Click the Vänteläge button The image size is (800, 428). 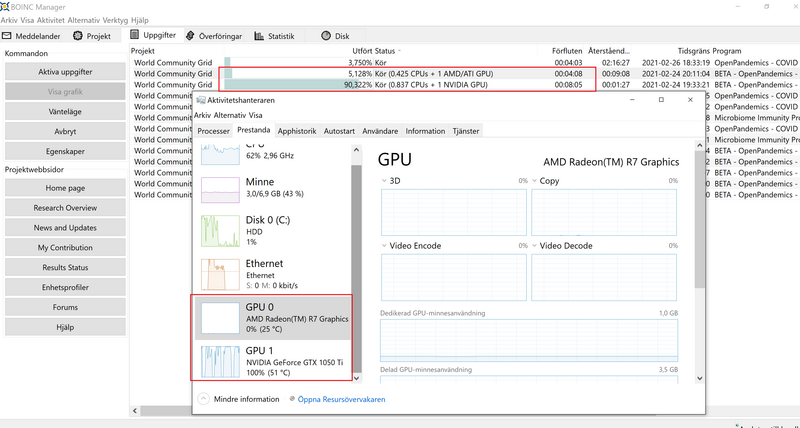click(x=65, y=112)
